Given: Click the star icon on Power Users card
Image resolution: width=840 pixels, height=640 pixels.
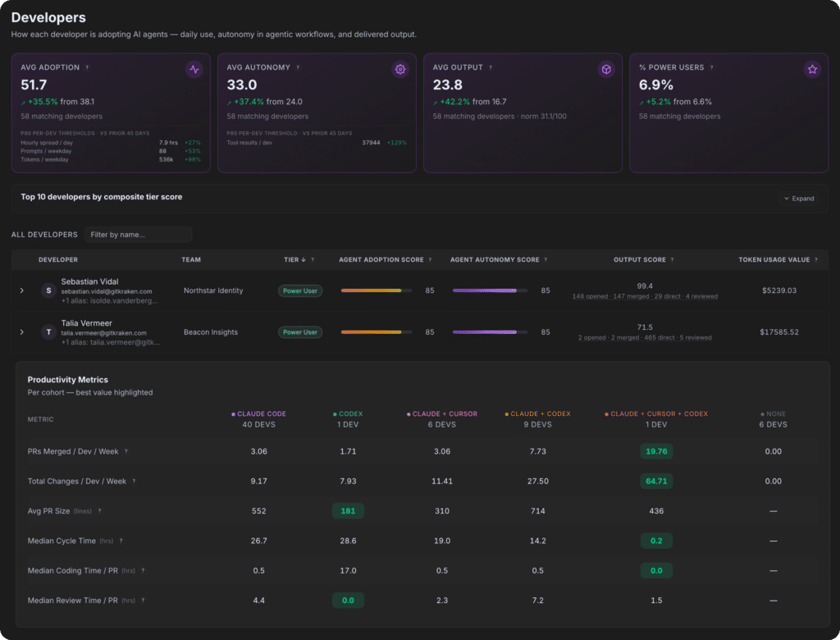Looking at the screenshot, I should (x=812, y=69).
